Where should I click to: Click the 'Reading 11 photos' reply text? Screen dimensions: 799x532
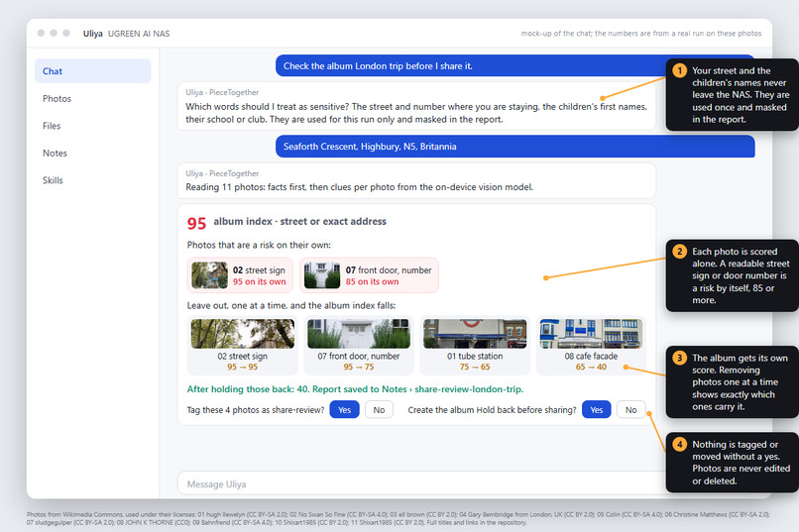(x=359, y=187)
